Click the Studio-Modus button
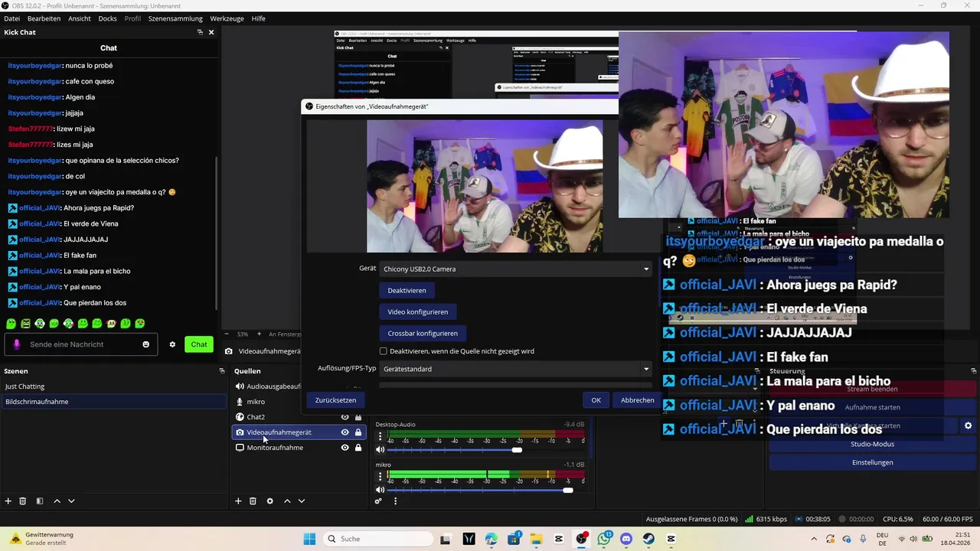Screen dimensions: 980x551 coord(872,444)
